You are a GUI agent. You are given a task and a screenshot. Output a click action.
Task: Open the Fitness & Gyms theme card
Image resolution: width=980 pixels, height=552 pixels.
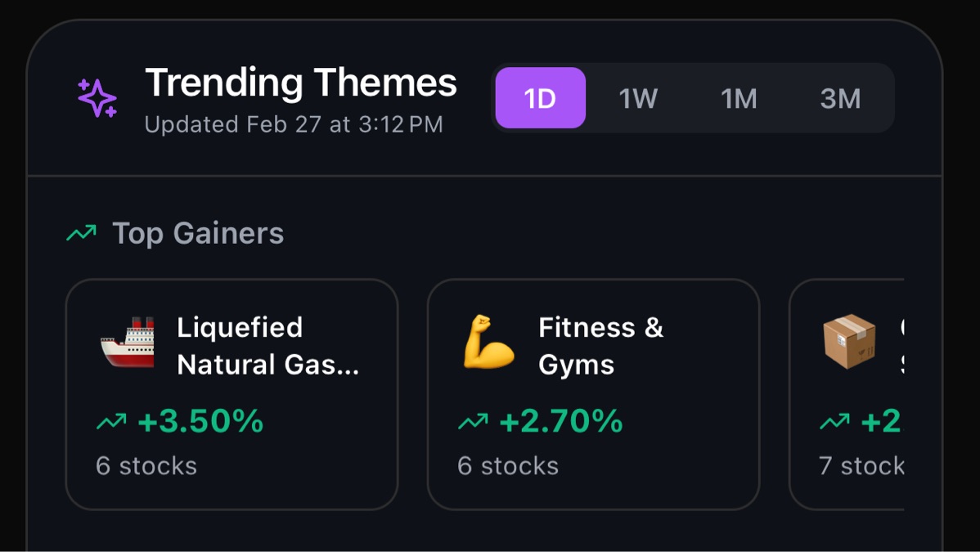tap(593, 394)
